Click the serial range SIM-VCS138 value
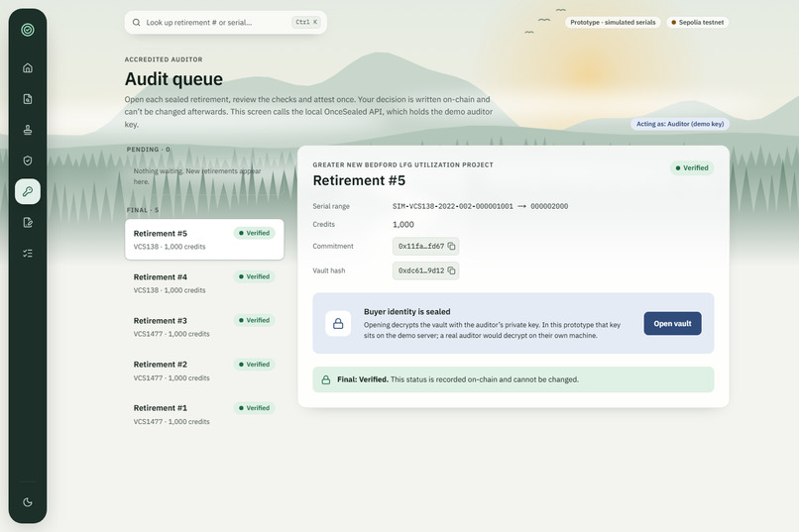Viewport: 799px width, 532px height. coord(480,206)
